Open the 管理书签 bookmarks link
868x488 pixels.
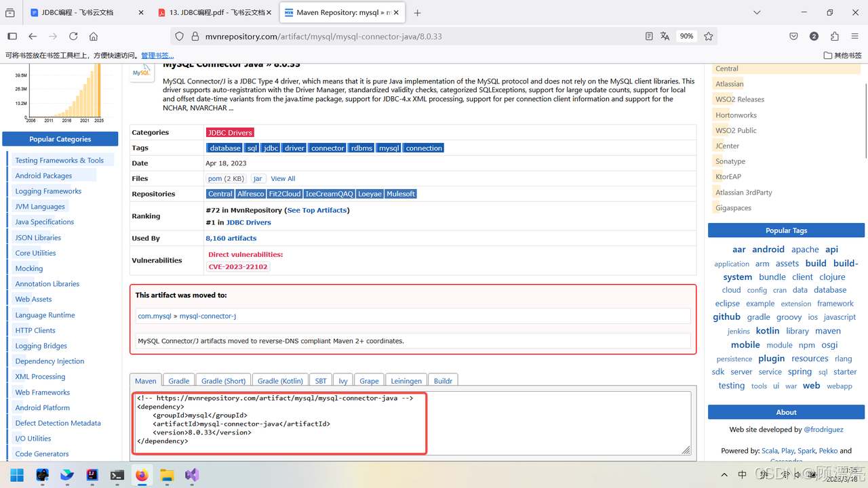point(157,56)
